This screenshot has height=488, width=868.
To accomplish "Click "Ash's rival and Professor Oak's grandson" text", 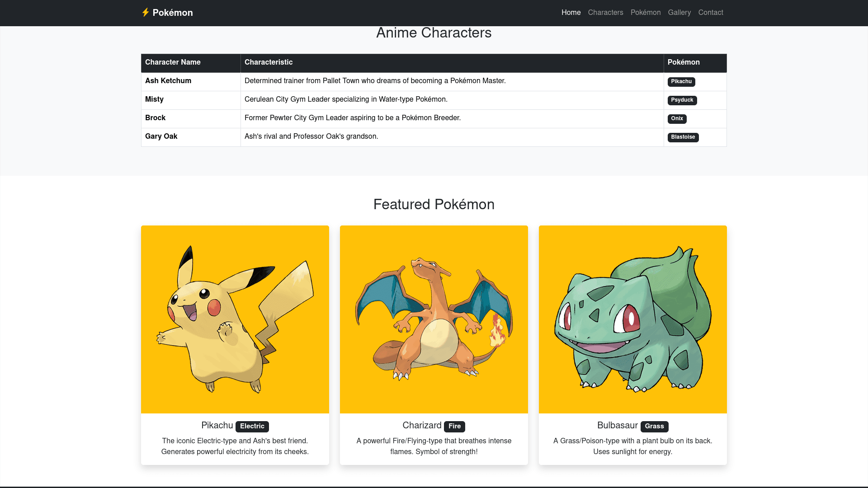I will tap(311, 136).
